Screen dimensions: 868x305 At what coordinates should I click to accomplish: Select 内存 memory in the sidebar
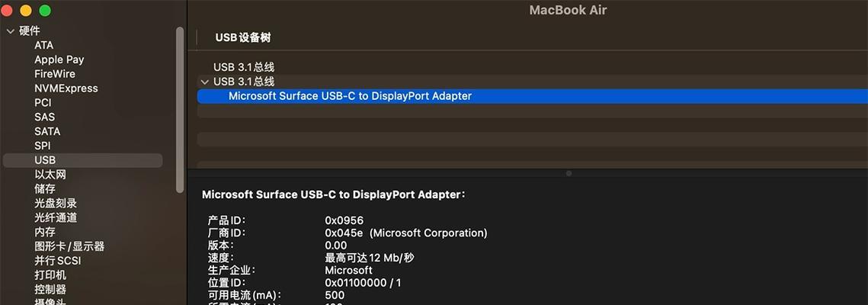[x=45, y=232]
